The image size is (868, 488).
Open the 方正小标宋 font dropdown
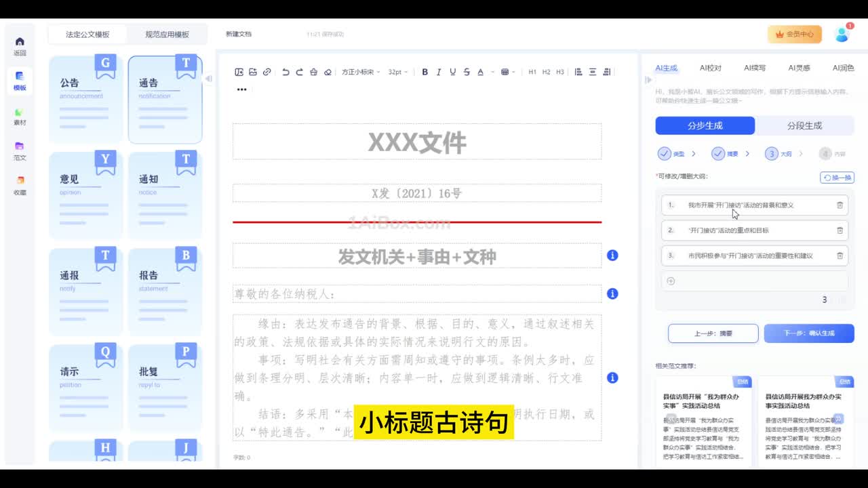click(361, 72)
